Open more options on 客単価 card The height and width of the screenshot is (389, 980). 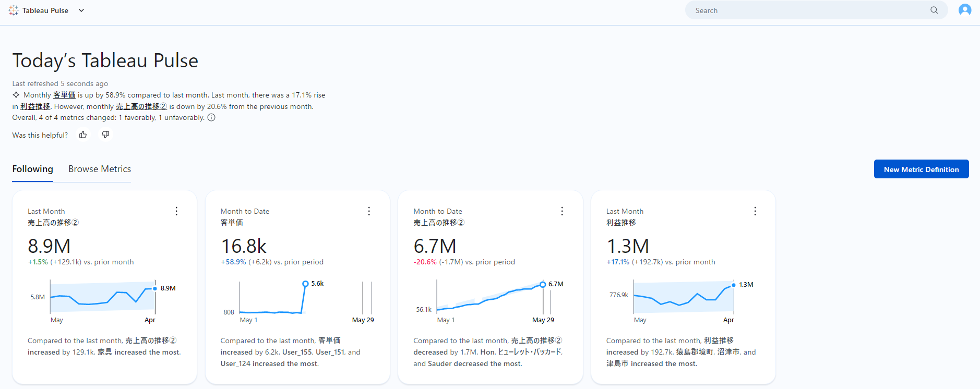click(369, 211)
